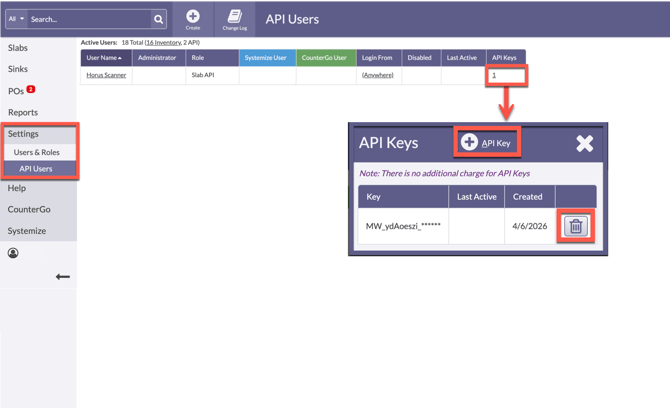Screen dimensions: 670x408
Task: Click the 4/6/2026 created date cell
Action: coord(530,226)
